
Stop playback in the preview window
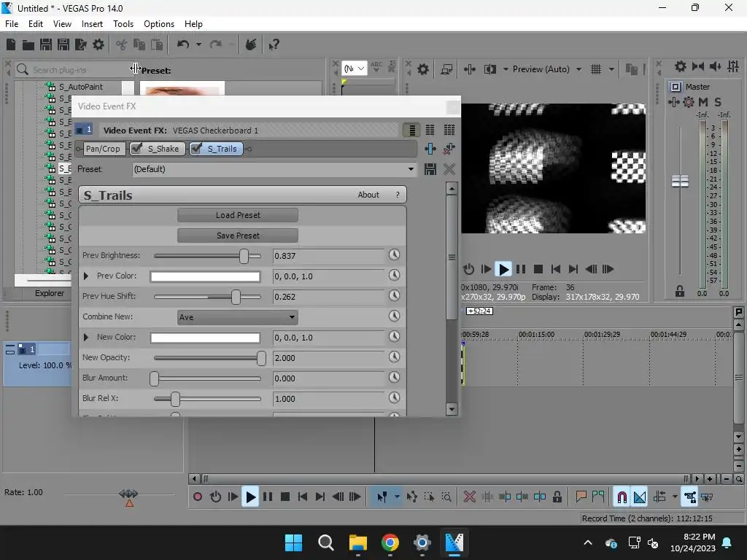coord(538,269)
